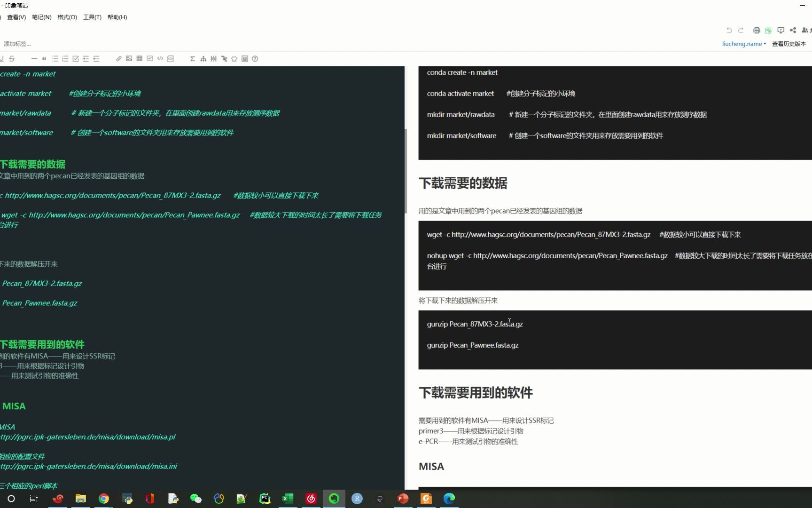Insert inline code
The width and height of the screenshot is (812, 508).
pyautogui.click(x=160, y=59)
